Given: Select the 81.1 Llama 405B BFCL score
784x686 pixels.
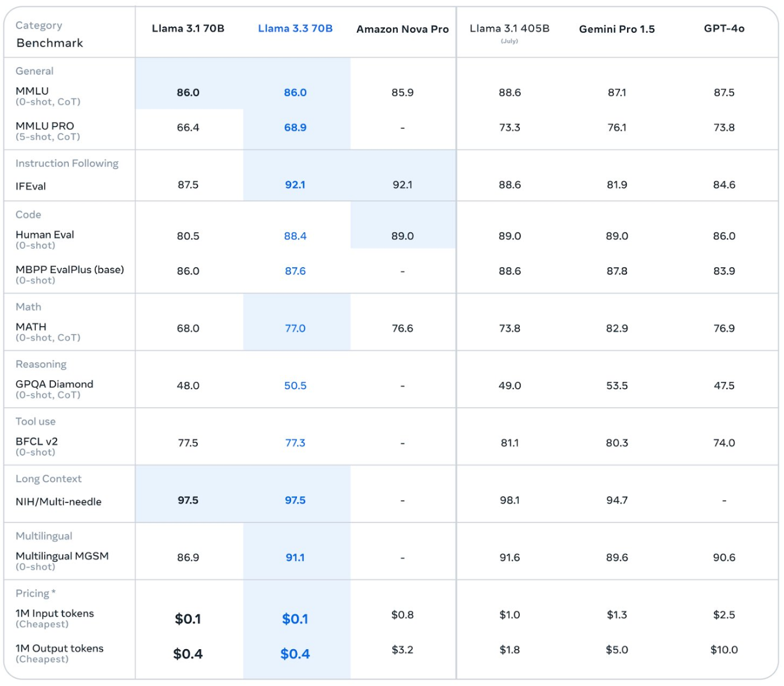Looking at the screenshot, I should coord(509,443).
